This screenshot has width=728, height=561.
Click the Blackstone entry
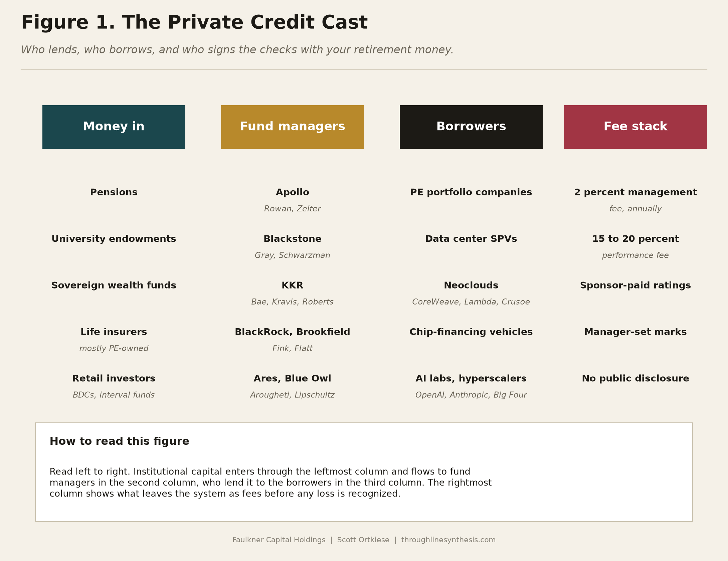[293, 239]
